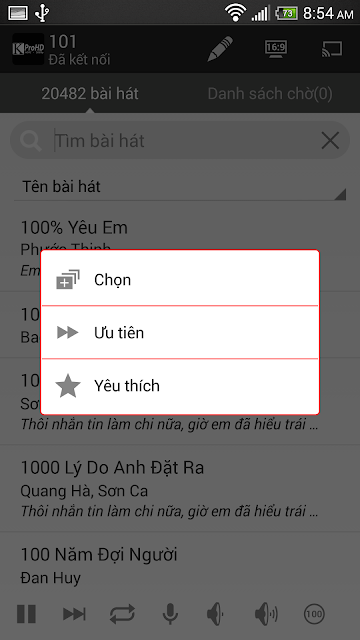Clear search with the X button
The width and height of the screenshot is (360, 640).
pyautogui.click(x=330, y=141)
